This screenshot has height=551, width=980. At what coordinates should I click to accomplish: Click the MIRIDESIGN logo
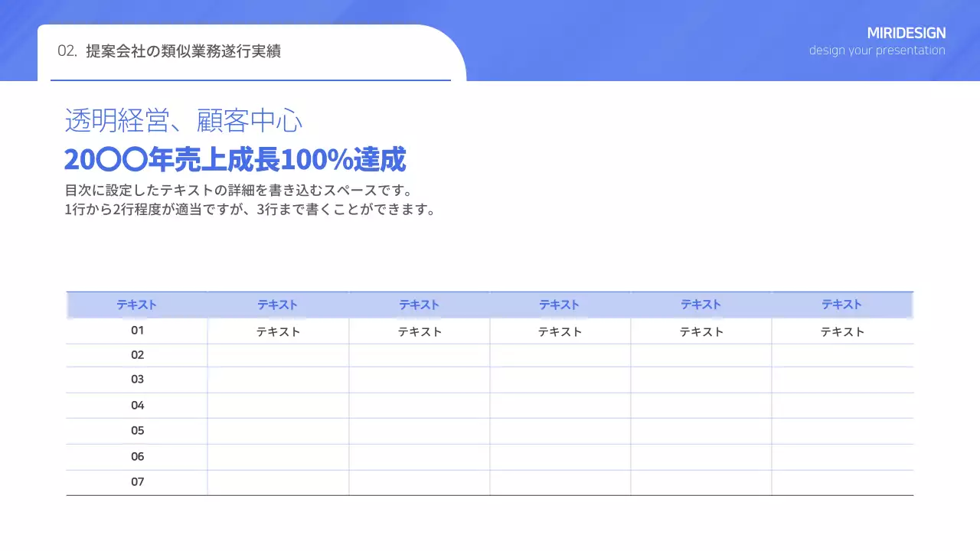(x=906, y=33)
